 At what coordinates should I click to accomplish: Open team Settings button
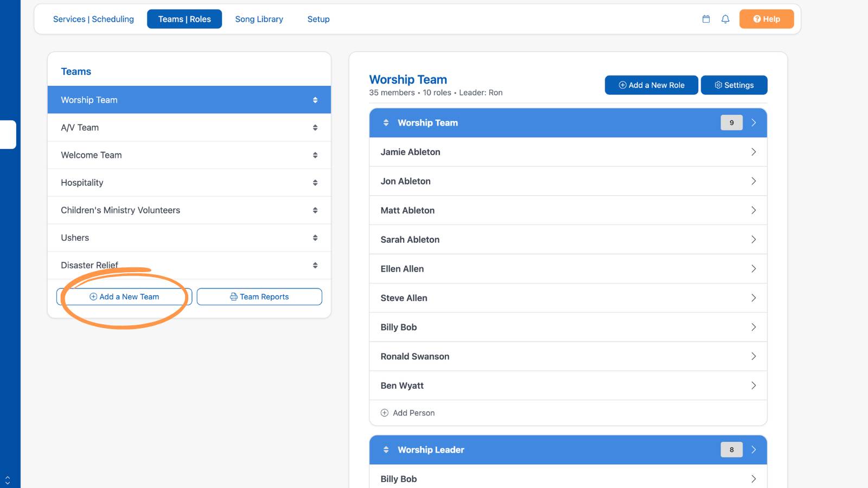pyautogui.click(x=734, y=85)
